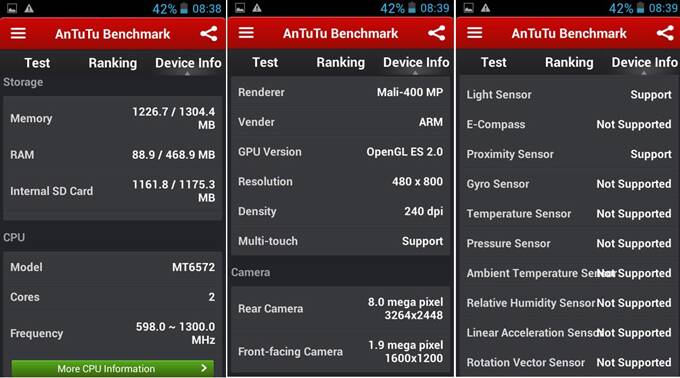Screen dimensions: 680x378
Task: Tap battery icon in right status bar
Action: [x=641, y=8]
